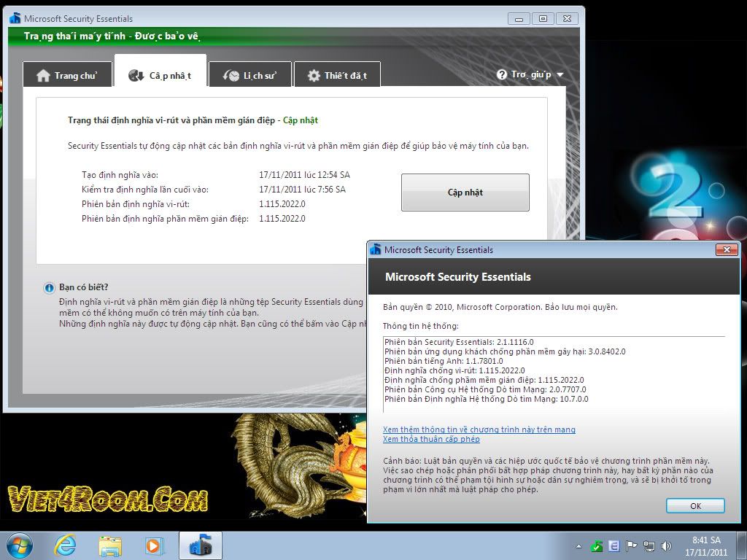
Task: Expand the "Trợ giúp" help dropdown
Action: [x=530, y=74]
